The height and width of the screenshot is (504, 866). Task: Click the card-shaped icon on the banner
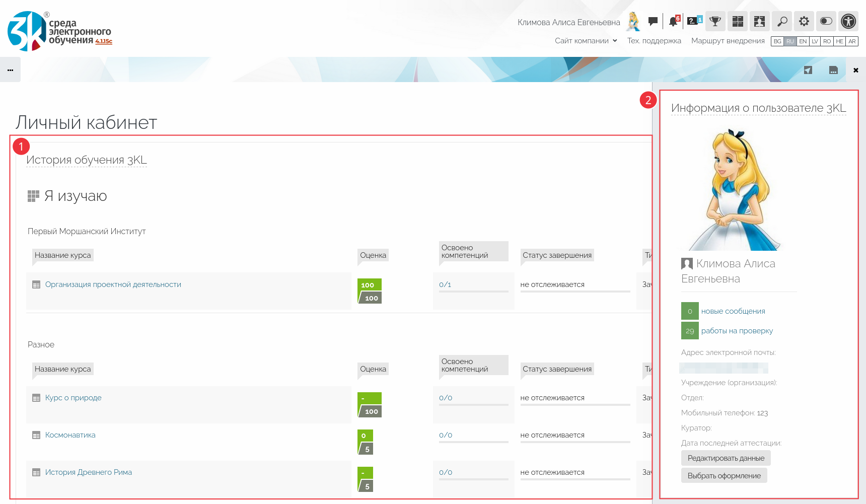click(833, 70)
